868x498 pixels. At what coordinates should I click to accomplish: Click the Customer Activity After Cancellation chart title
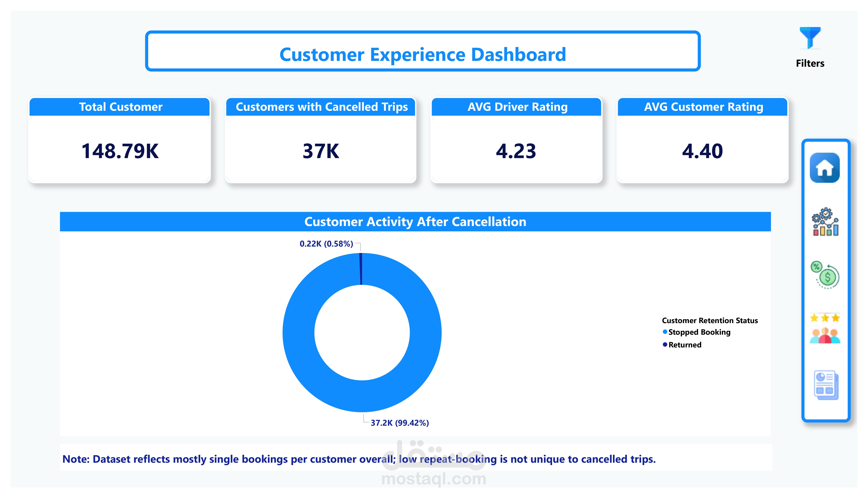click(415, 222)
